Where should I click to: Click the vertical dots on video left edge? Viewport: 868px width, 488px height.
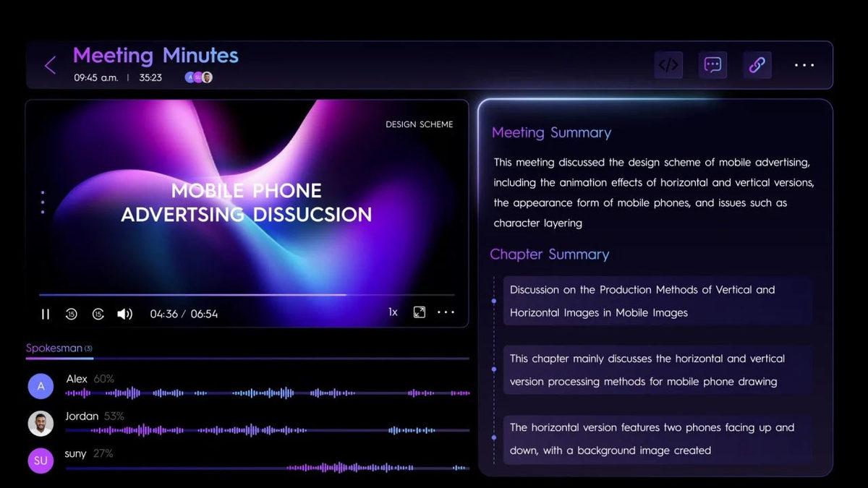tap(43, 202)
